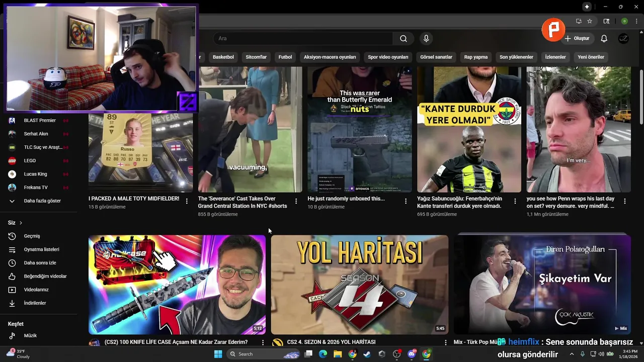Image resolution: width=644 pixels, height=362 pixels.
Task: Open Oynatma listeleri playlists icon
Action: point(12,249)
